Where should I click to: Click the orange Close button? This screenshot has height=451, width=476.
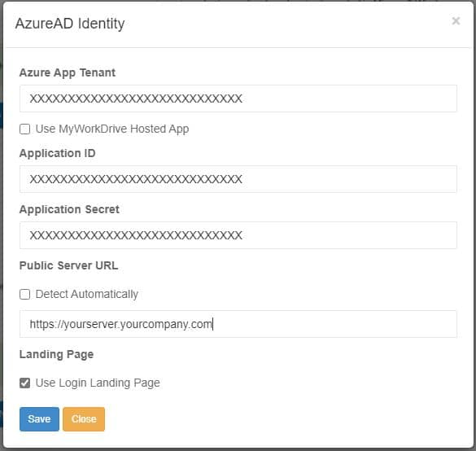tap(84, 418)
